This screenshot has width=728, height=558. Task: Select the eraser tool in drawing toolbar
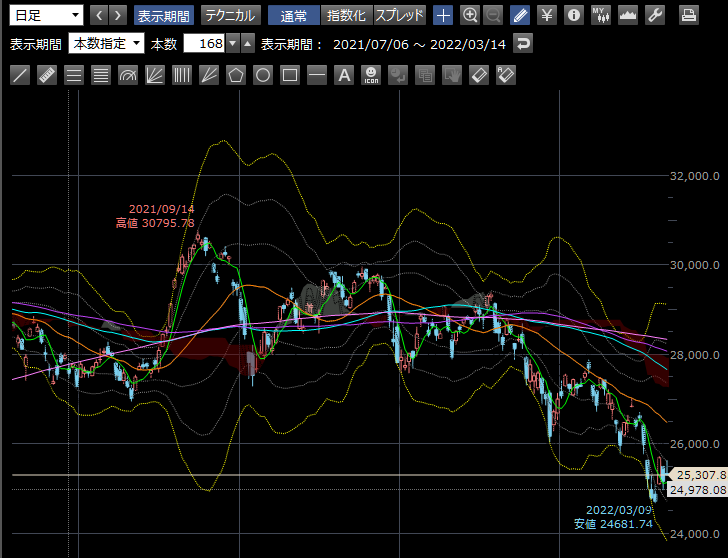479,75
